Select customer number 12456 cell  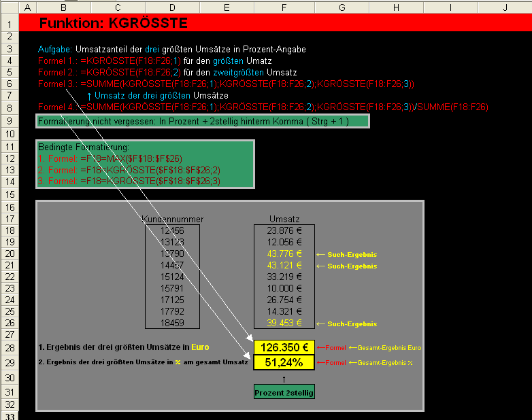point(171,230)
